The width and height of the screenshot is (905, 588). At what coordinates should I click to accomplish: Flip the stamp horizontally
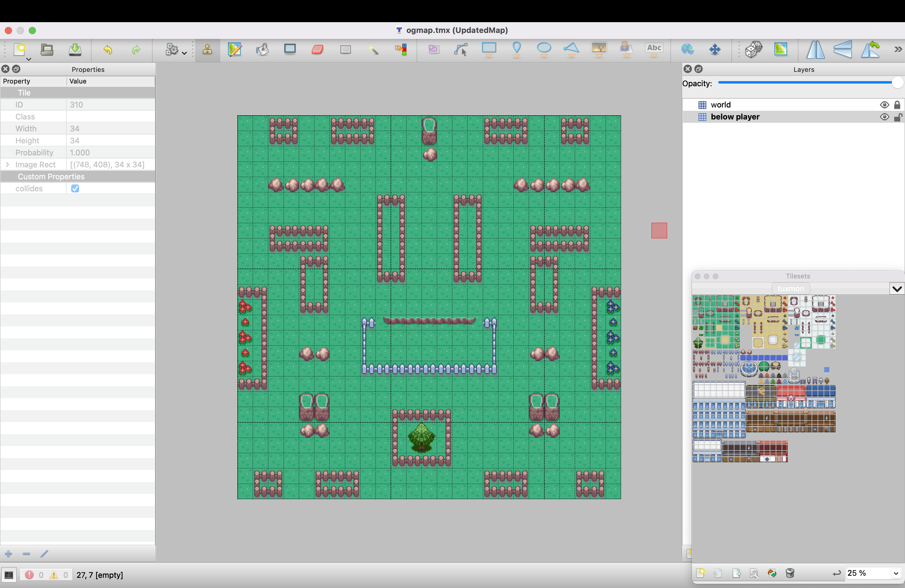(815, 50)
